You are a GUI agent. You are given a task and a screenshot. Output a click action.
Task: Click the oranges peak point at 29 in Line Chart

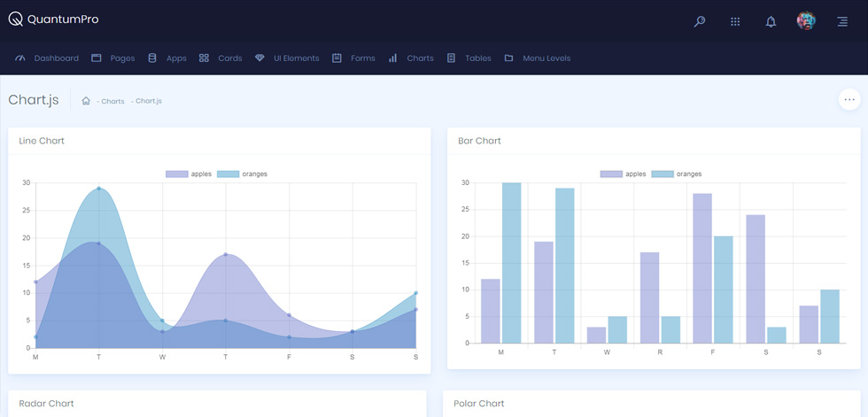99,188
